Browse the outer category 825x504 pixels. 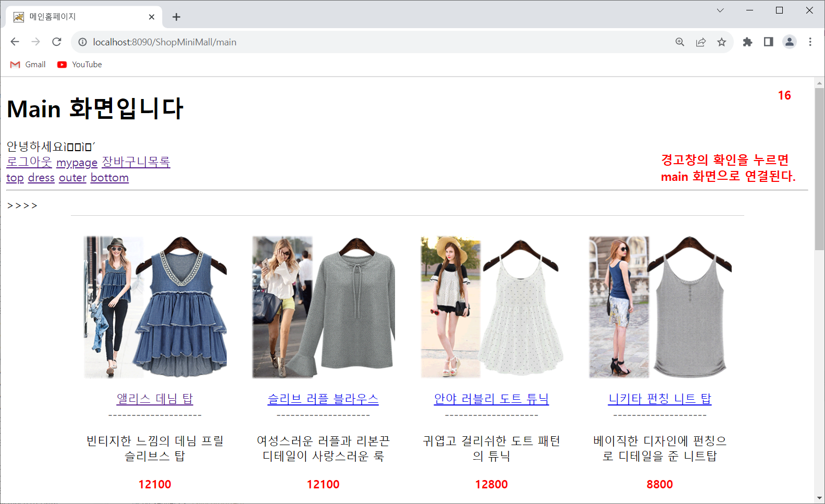click(x=72, y=178)
